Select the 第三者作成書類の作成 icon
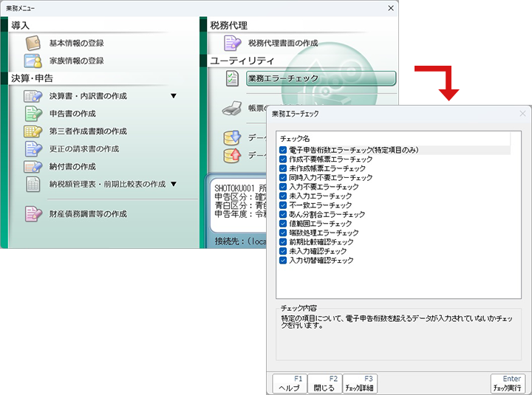The image size is (532, 395). tap(33, 131)
